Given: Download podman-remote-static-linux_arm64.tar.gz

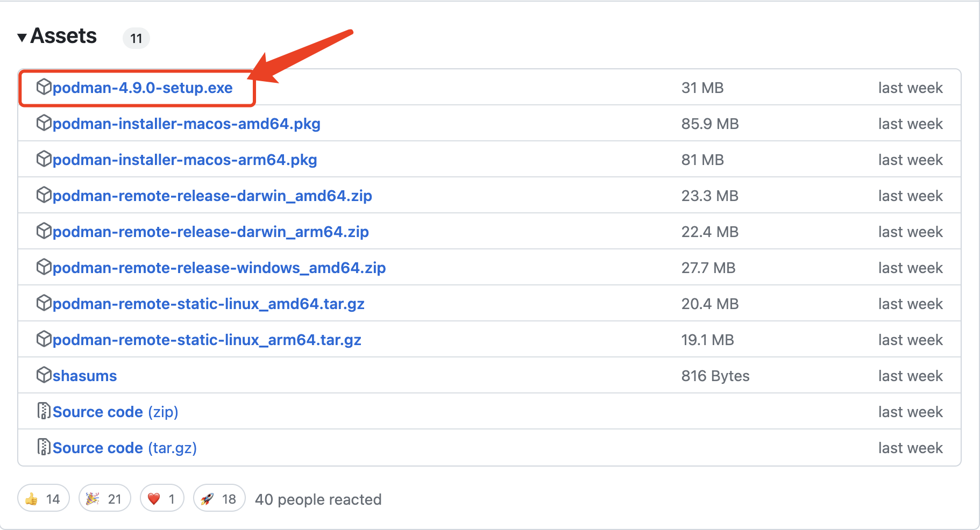Looking at the screenshot, I should pos(207,340).
